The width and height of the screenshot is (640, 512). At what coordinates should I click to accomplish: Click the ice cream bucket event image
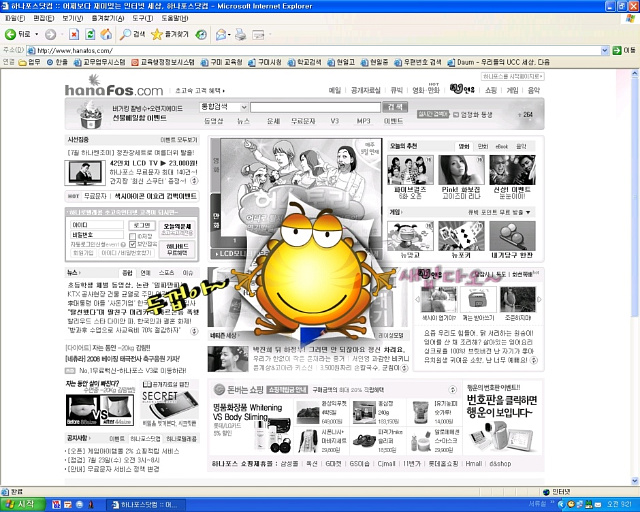point(91,114)
